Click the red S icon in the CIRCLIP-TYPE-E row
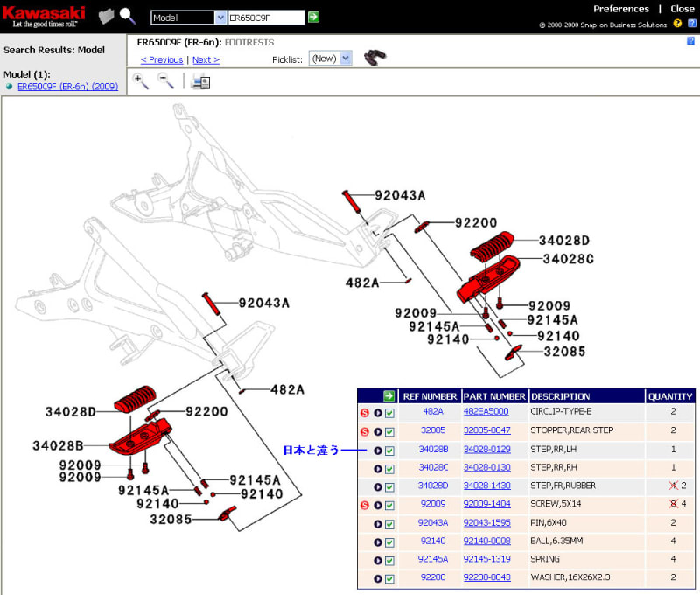The width and height of the screenshot is (700, 595). 365,413
